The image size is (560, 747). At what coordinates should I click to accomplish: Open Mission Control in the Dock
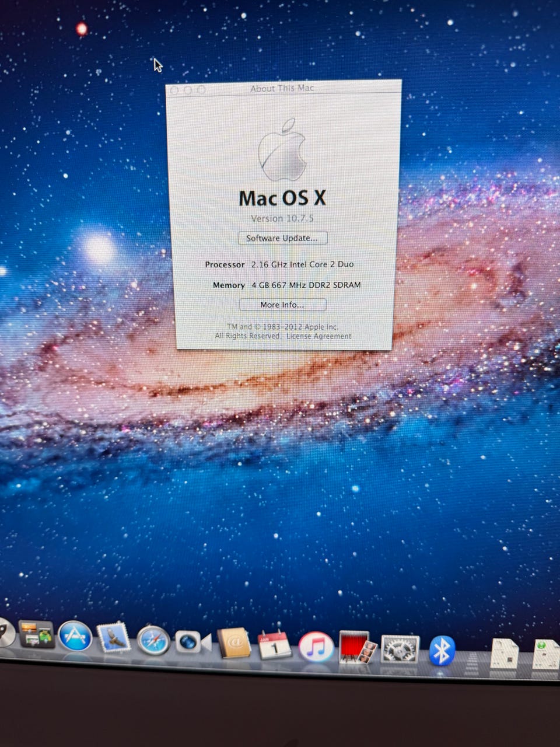[37, 634]
